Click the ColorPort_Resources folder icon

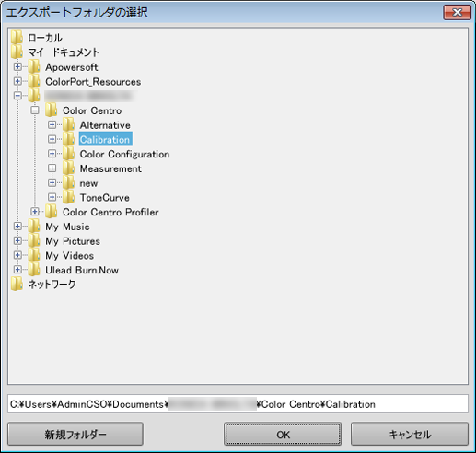[34, 81]
